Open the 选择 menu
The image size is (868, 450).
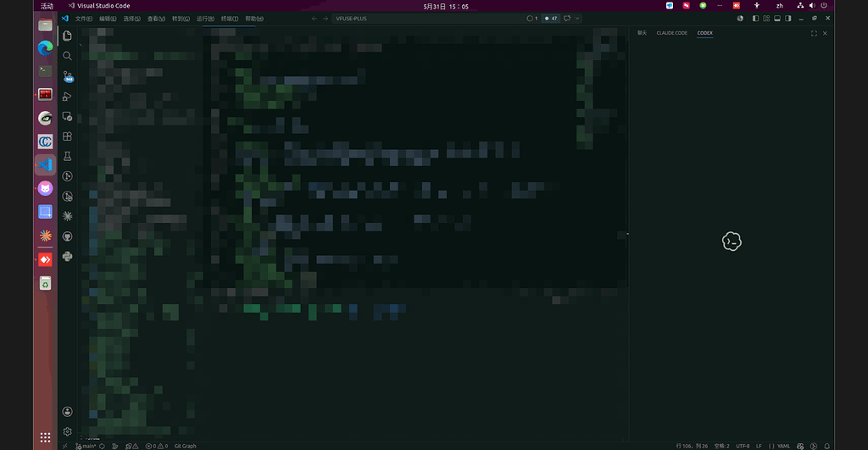(131, 19)
